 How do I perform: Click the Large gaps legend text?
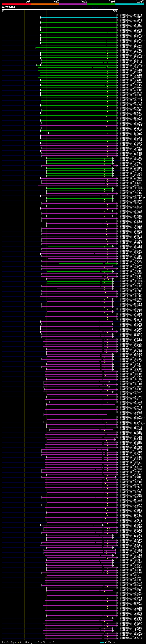[28, 642]
